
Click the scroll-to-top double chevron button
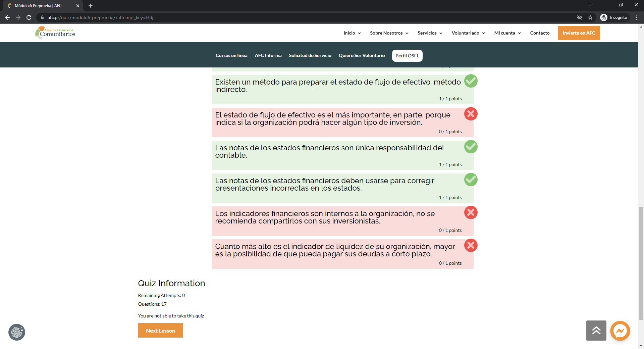[596, 331]
